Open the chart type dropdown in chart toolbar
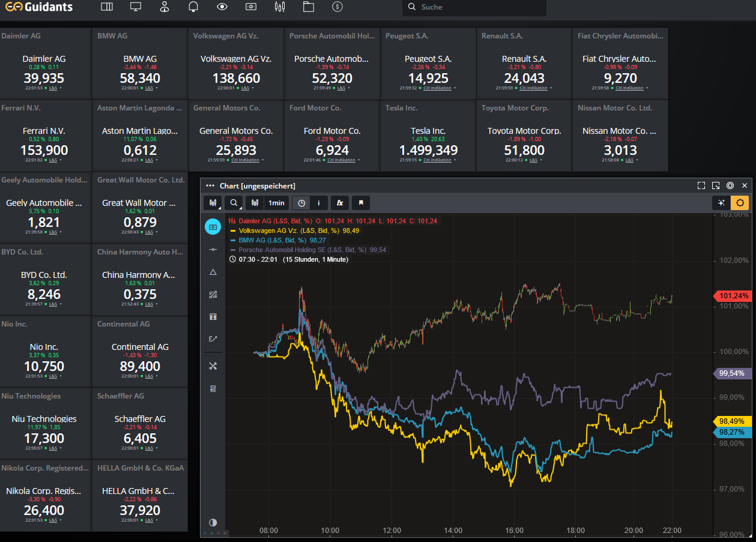 (x=212, y=203)
